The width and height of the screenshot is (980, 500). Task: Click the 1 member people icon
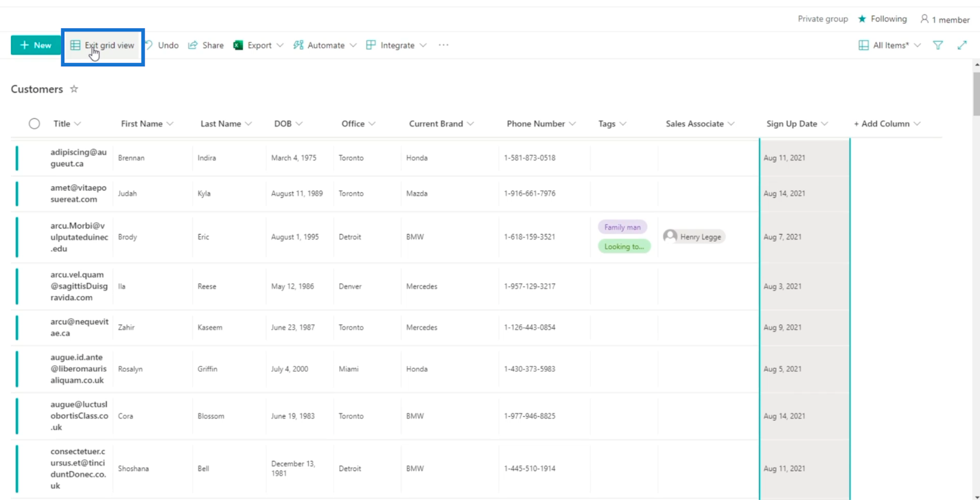click(924, 19)
